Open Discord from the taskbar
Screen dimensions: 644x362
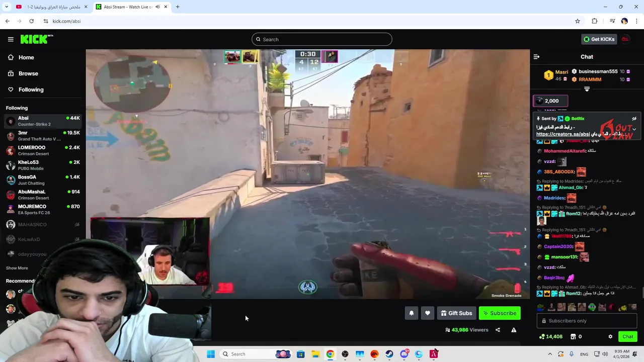tap(404, 354)
